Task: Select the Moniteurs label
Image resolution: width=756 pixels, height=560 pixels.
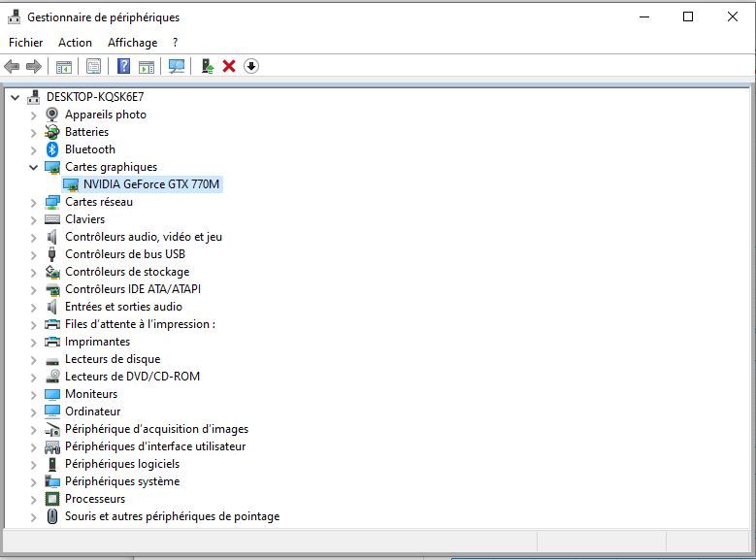Action: 91,394
